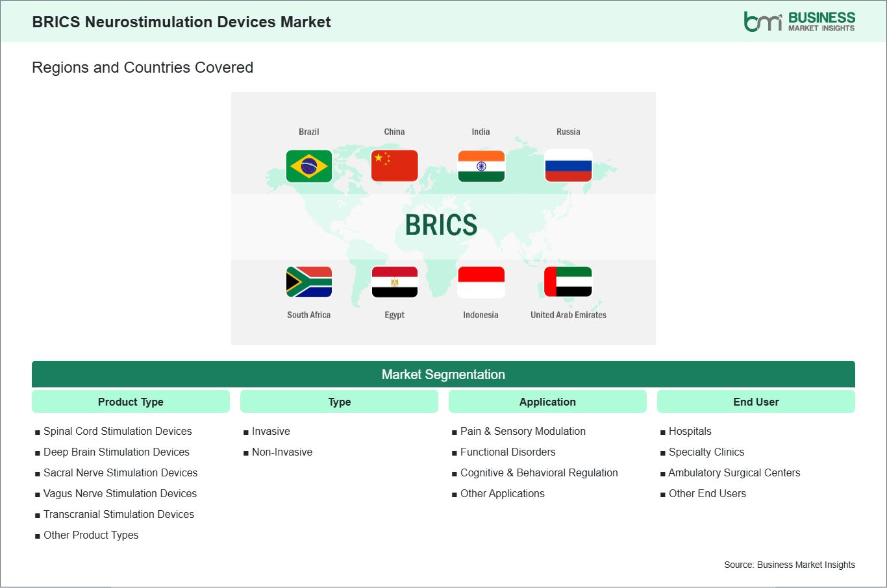Select the End User column header

point(756,402)
